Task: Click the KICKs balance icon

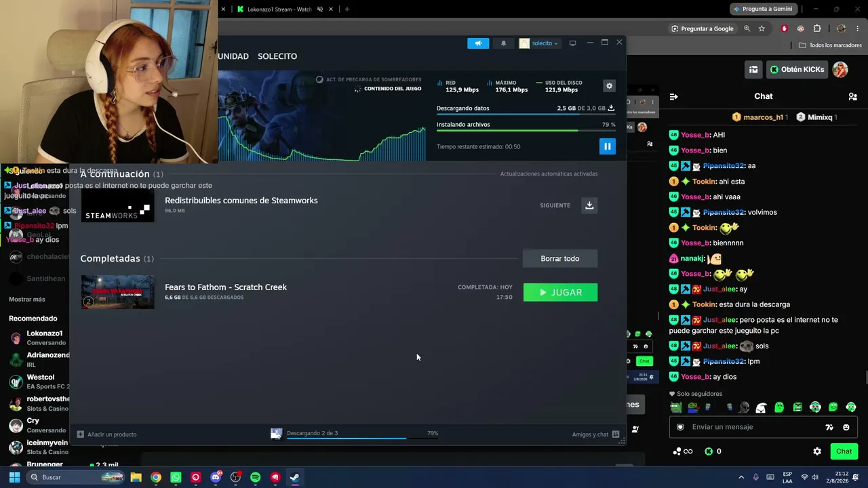Action: (709, 451)
